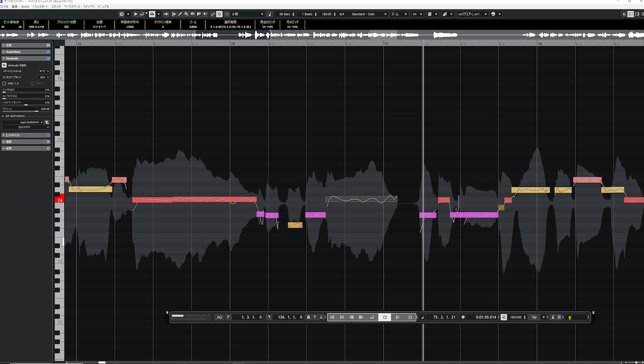Expand the 定義 inspector section
644x364 pixels.
tap(26, 45)
